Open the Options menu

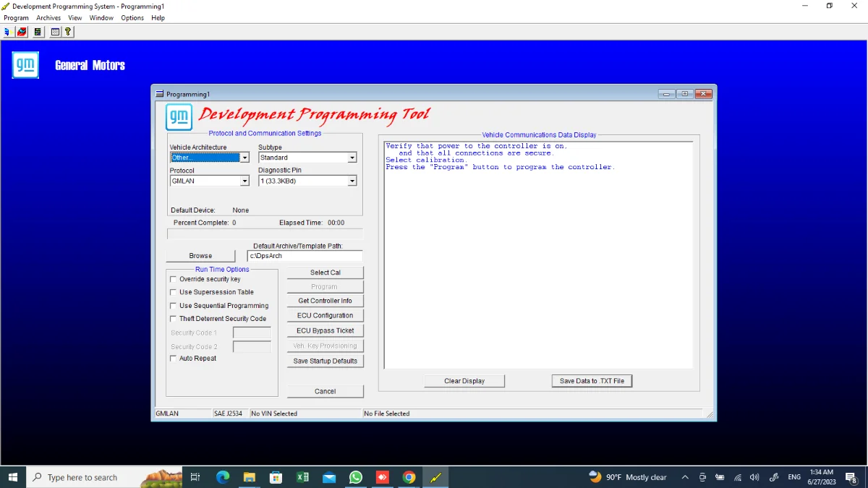(132, 18)
